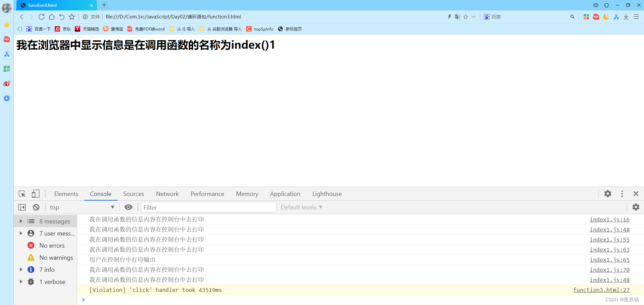644x305 pixels.
Task: Click the console Filter input field
Action: click(x=209, y=207)
